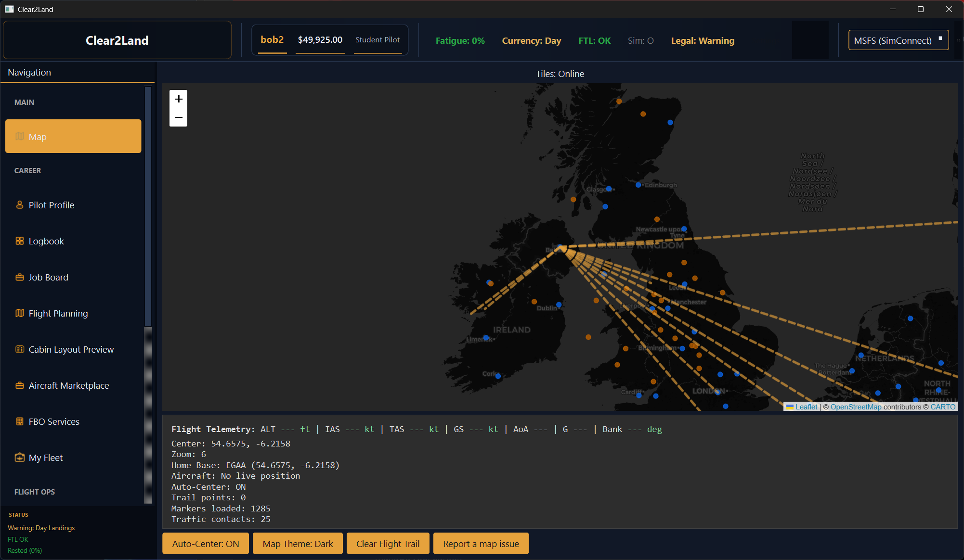Viewport: 964px width, 560px height.
Task: Toggle the Map Theme: Dark button
Action: point(298,544)
